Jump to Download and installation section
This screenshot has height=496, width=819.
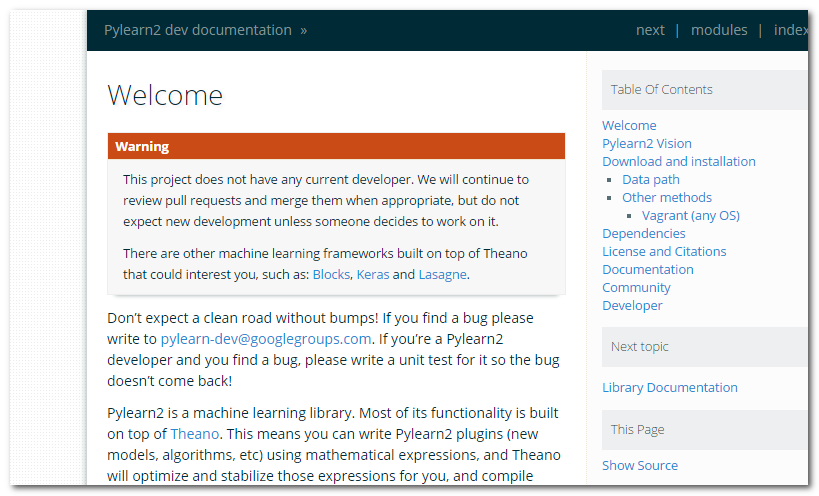point(678,162)
